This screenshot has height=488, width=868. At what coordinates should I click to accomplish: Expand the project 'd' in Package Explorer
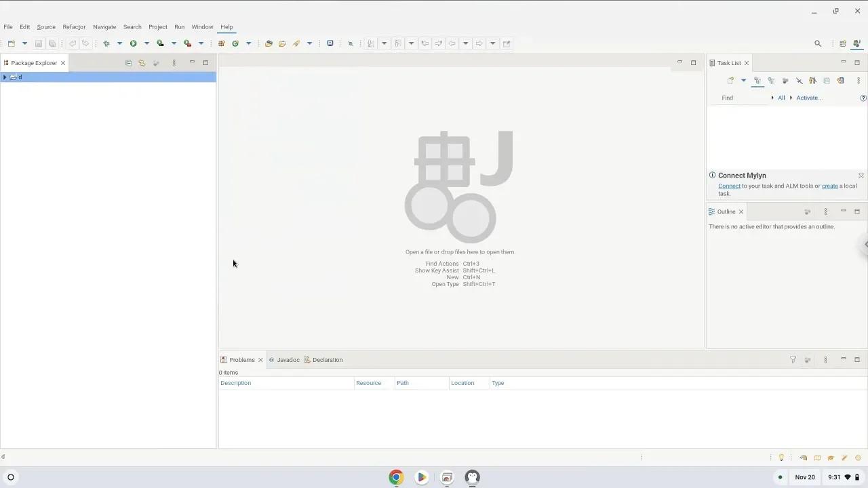tap(5, 77)
